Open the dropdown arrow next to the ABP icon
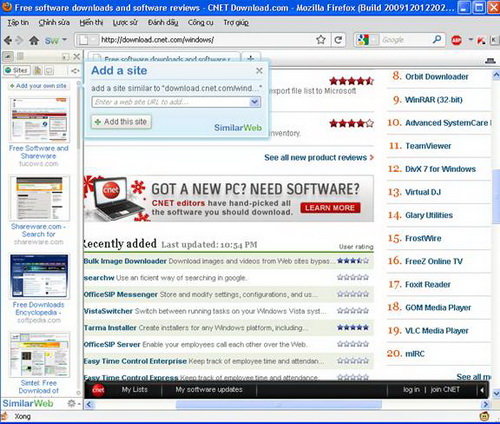Image resolution: width=500 pixels, height=424 pixels. click(470, 39)
